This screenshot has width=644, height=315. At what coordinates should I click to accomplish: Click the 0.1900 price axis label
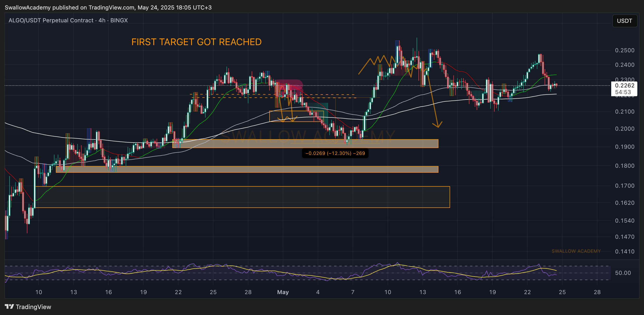(625, 147)
